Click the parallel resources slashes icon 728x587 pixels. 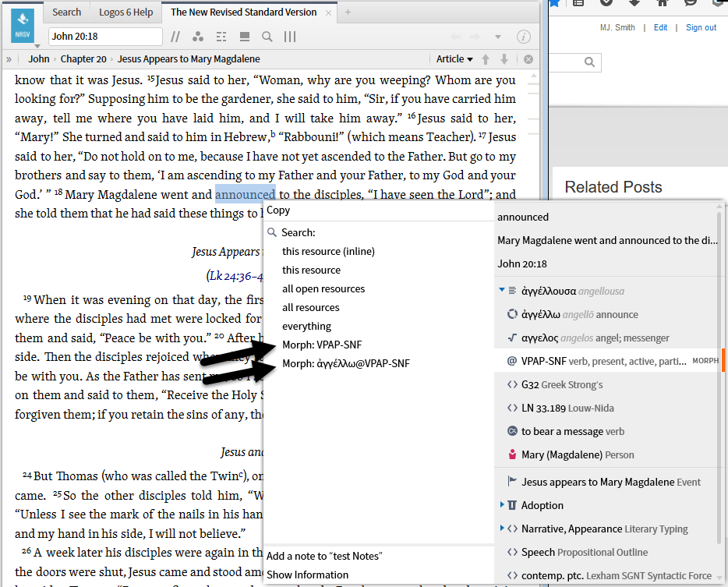(x=175, y=37)
